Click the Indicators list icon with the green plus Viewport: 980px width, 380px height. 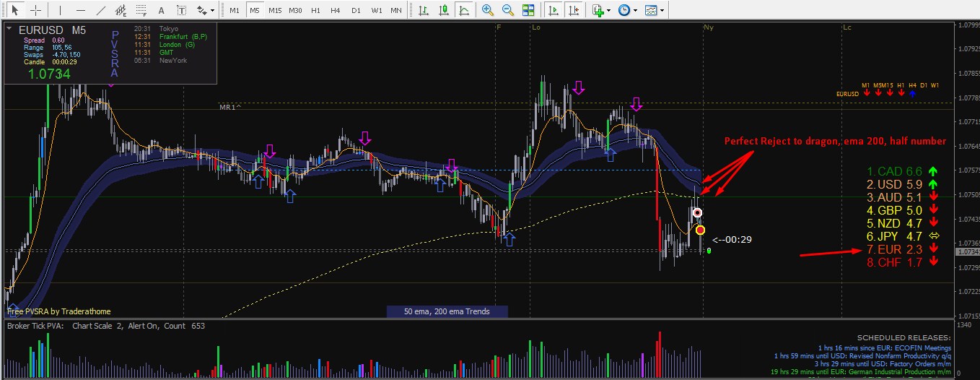pos(598,10)
